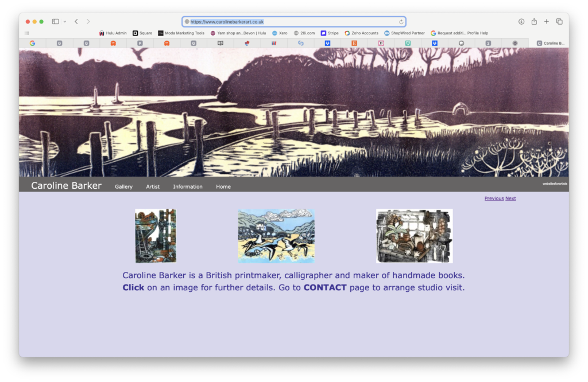Screen dimensions: 588x382
Task: Go to the Home menu item
Action: pos(223,186)
